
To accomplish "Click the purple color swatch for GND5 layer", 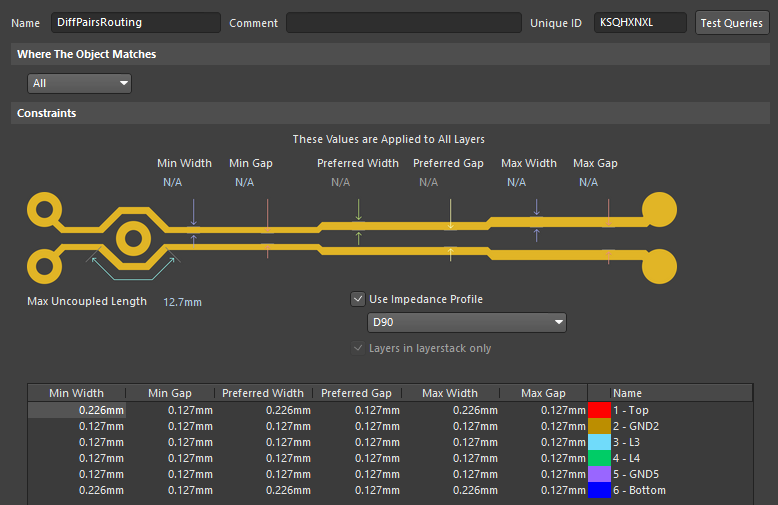I will 599,474.
